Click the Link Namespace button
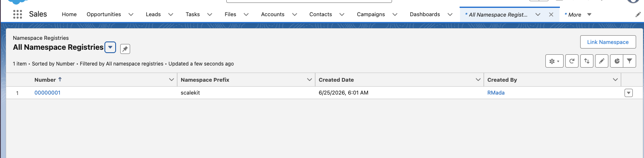This screenshot has height=158, width=644. (608, 42)
